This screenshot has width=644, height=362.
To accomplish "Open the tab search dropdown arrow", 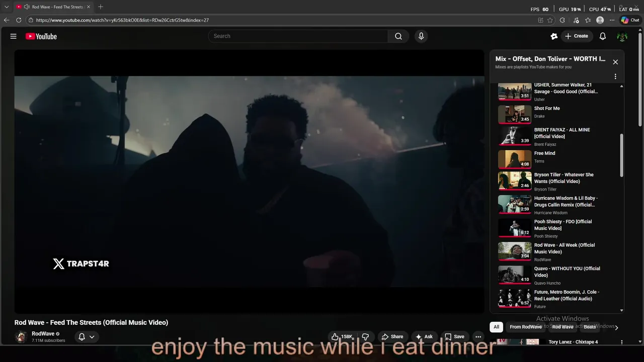I will point(7,7).
